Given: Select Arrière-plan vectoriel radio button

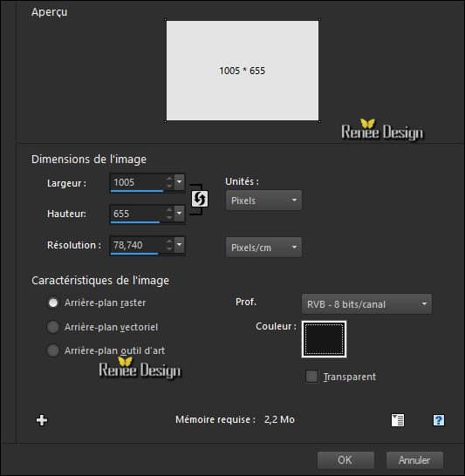Looking at the screenshot, I should click(53, 327).
